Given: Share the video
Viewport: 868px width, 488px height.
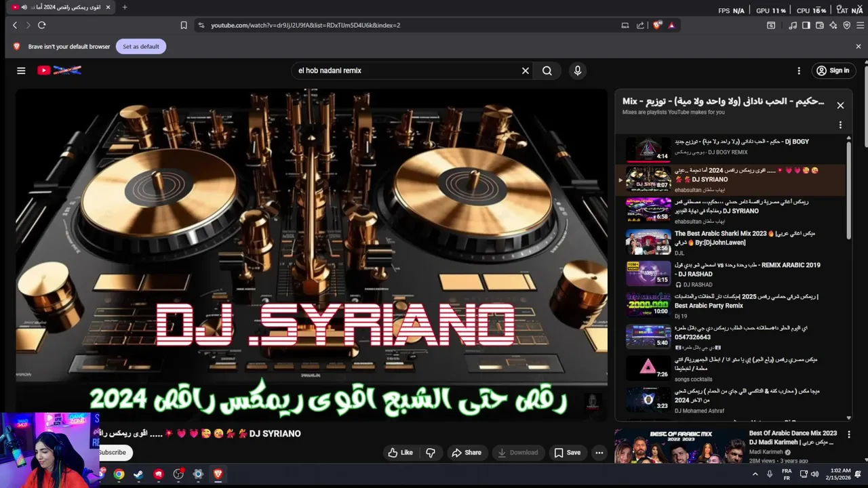Looking at the screenshot, I should (467, 453).
